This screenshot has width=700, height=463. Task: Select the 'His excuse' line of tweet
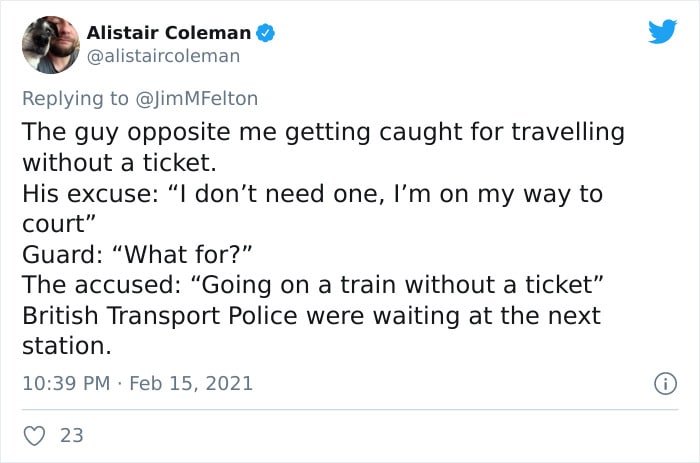coord(312,194)
